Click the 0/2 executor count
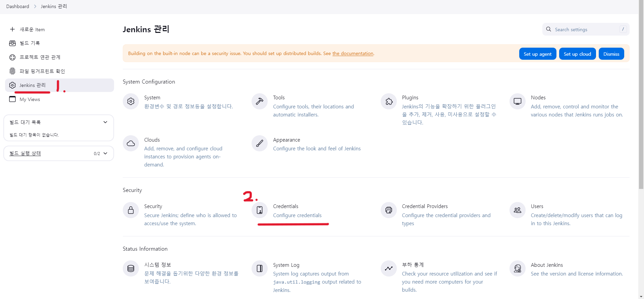This screenshot has width=644, height=299. [x=97, y=153]
